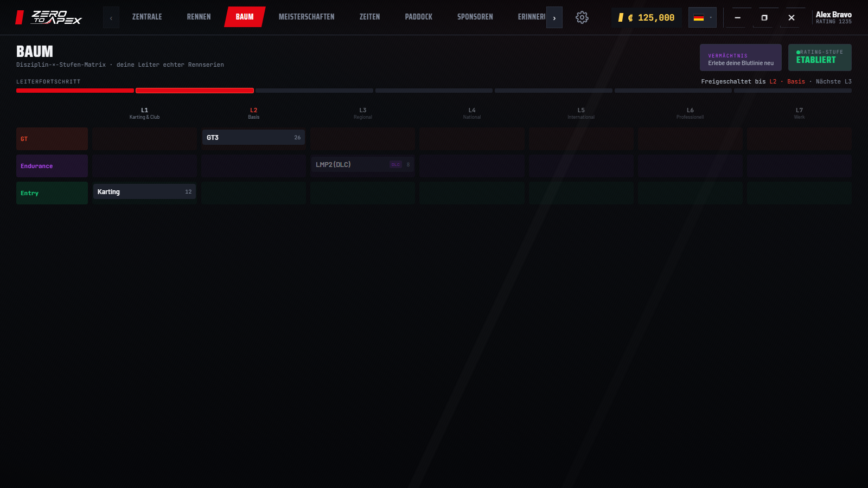868x488 pixels.
Task: Click the credits balance 125,000
Action: coord(646,17)
